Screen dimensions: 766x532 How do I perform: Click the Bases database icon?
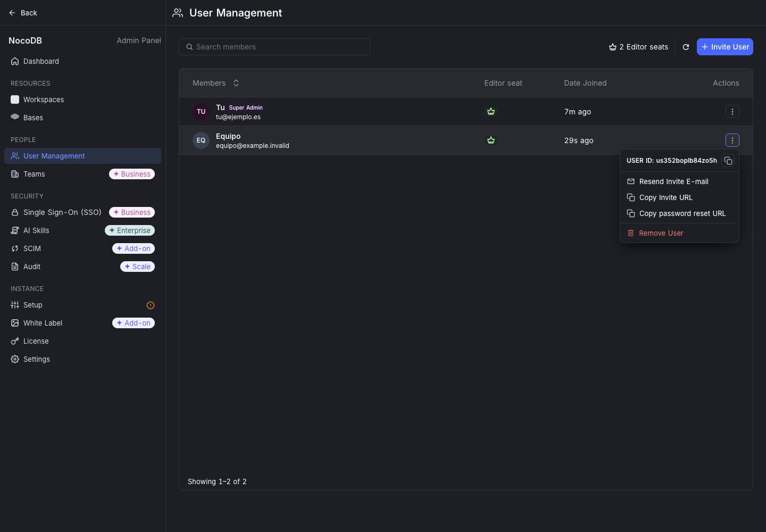[15, 118]
